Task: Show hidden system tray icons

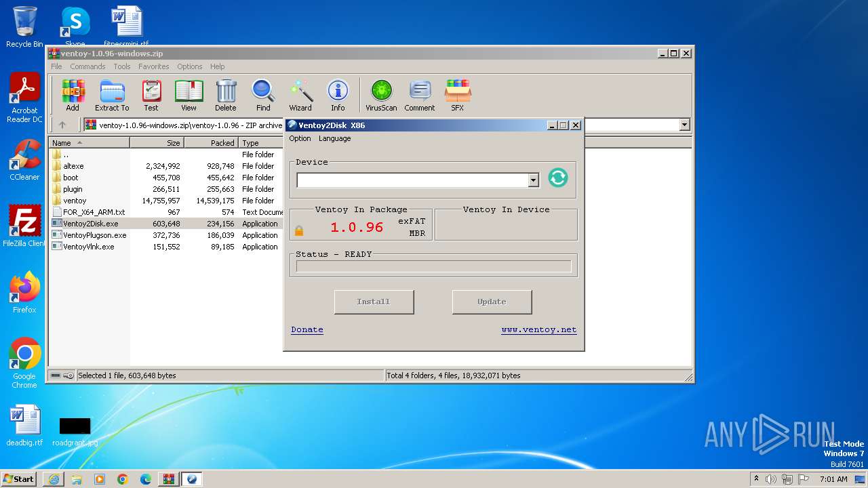Action: (756, 479)
